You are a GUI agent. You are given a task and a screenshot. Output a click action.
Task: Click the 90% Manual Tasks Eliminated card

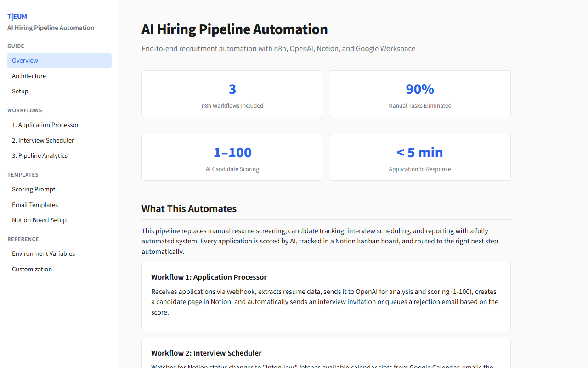(419, 93)
